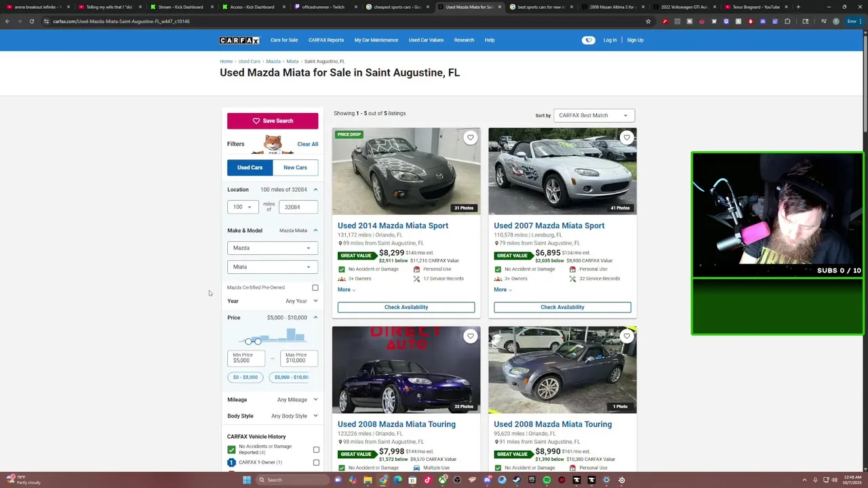Open Used 2008 Mazda Miata Touring $7,998 listing

[397, 424]
